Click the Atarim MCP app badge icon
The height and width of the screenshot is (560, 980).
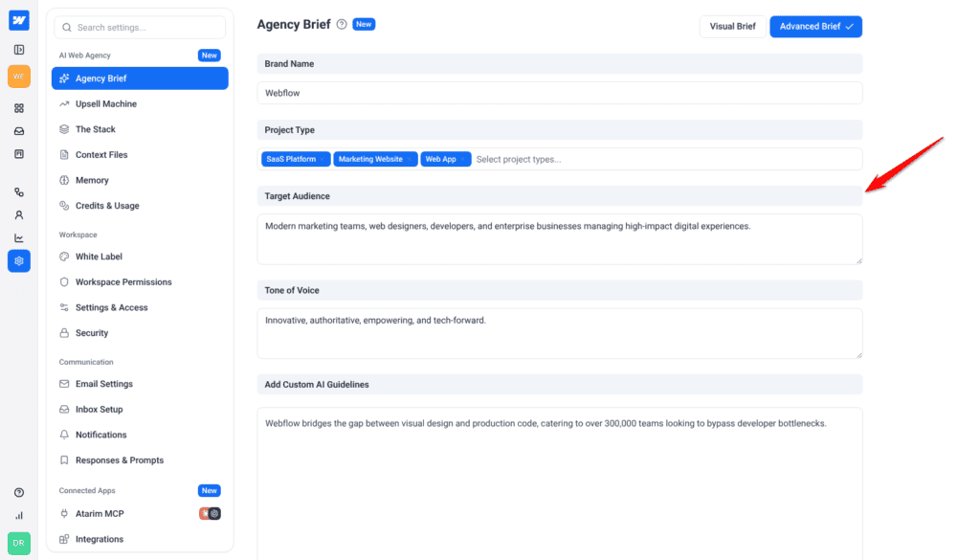click(210, 514)
